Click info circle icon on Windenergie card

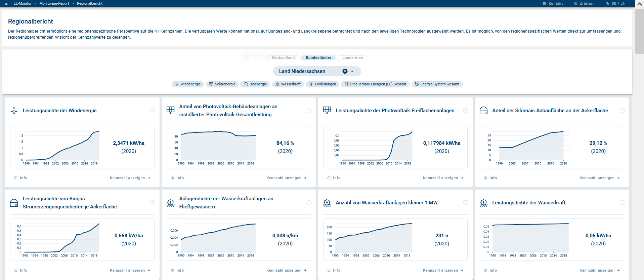153,111
